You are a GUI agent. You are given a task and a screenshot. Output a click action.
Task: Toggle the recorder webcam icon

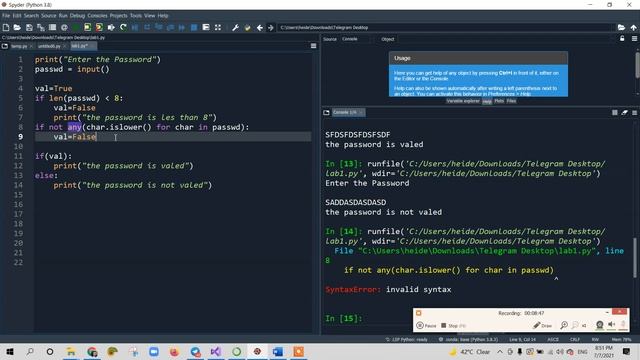600,325
